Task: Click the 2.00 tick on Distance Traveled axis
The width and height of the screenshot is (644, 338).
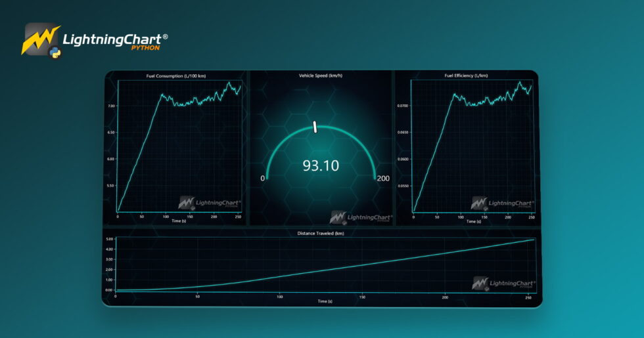Action: click(109, 270)
